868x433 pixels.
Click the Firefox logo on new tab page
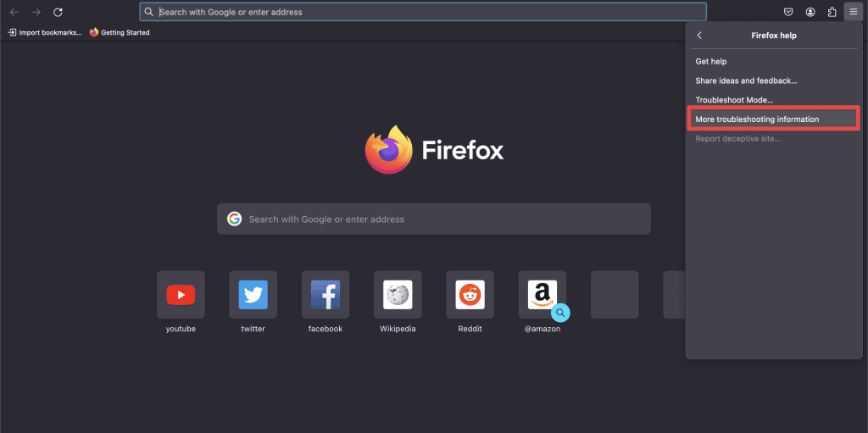click(388, 149)
